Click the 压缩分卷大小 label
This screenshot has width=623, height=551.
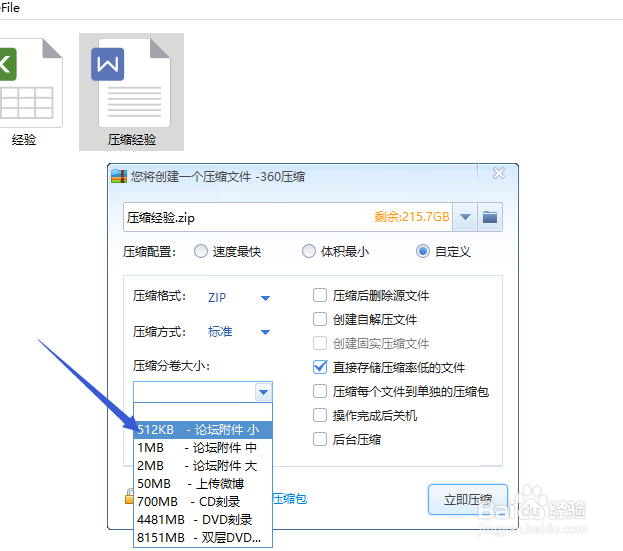pyautogui.click(x=171, y=365)
